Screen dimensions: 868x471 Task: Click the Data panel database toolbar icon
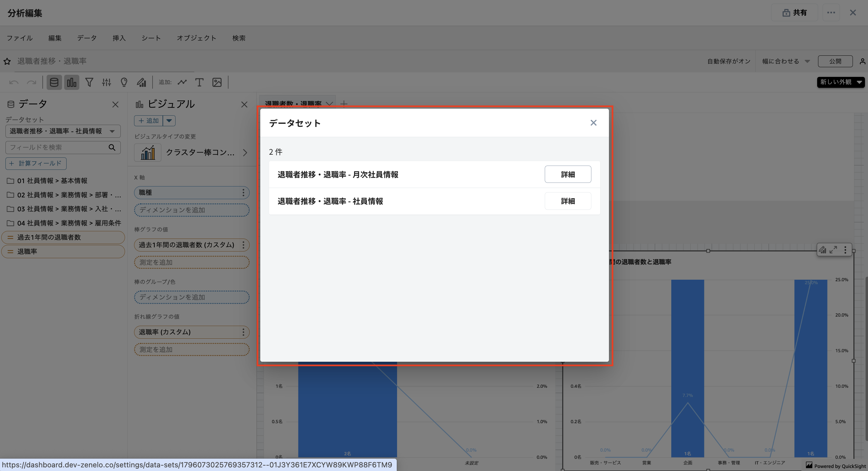coord(54,82)
